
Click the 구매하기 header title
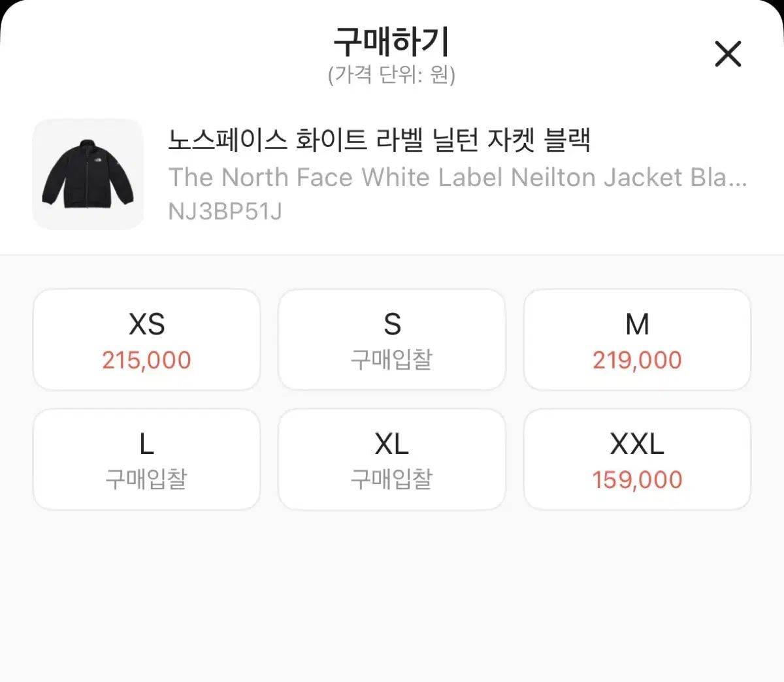point(391,42)
